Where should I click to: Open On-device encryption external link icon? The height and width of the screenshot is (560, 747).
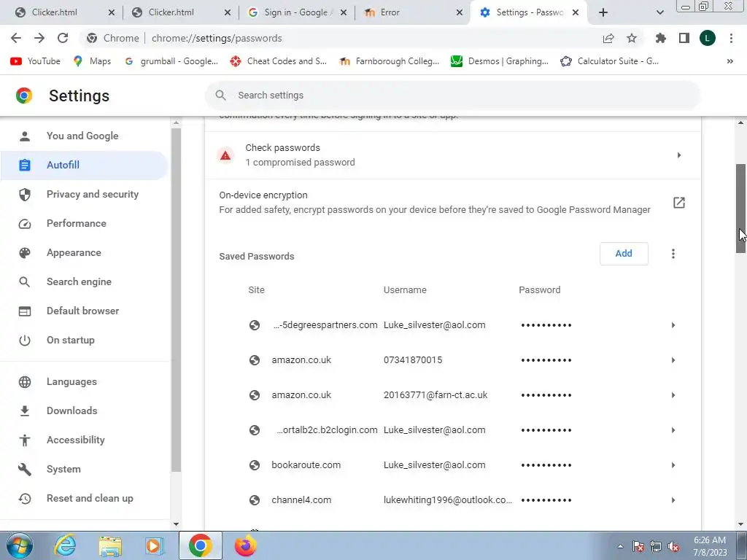pyautogui.click(x=679, y=203)
